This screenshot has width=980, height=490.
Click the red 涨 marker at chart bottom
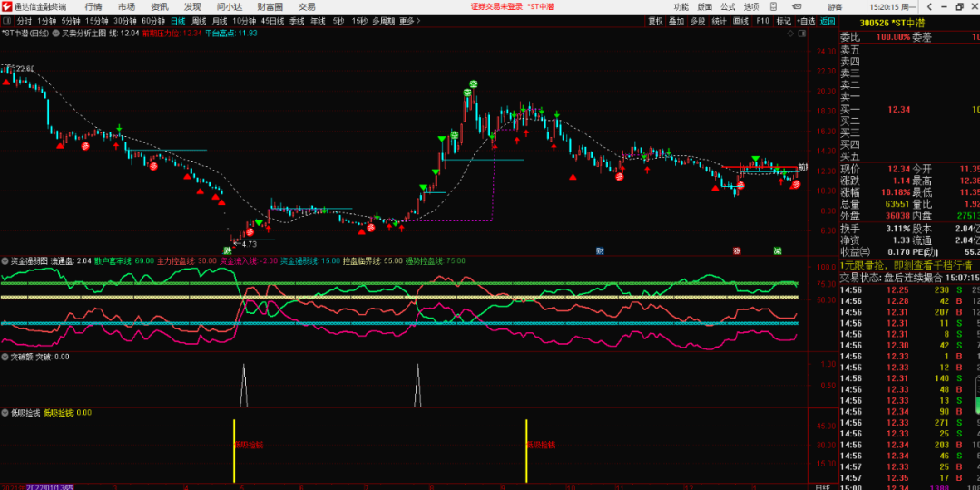[737, 250]
